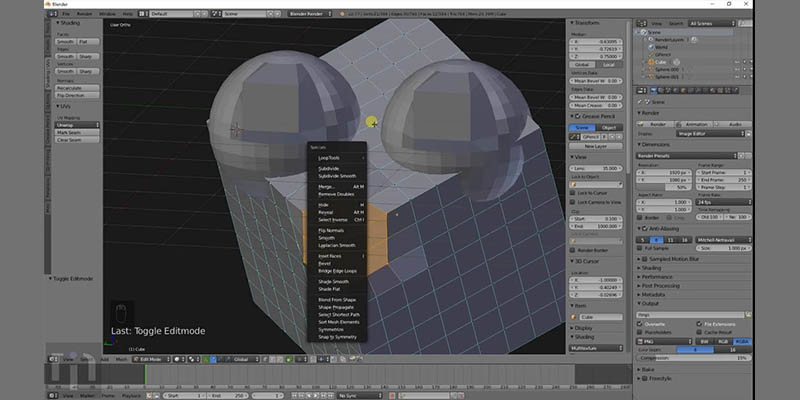800x400 pixels.
Task: Click the 3D view editor type icon
Action: 53,359
